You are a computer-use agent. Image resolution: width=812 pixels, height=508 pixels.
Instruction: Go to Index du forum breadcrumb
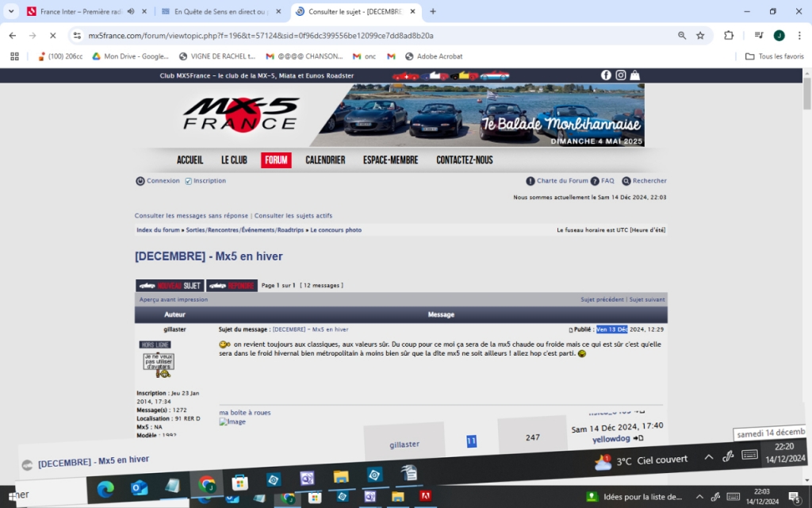coord(158,230)
